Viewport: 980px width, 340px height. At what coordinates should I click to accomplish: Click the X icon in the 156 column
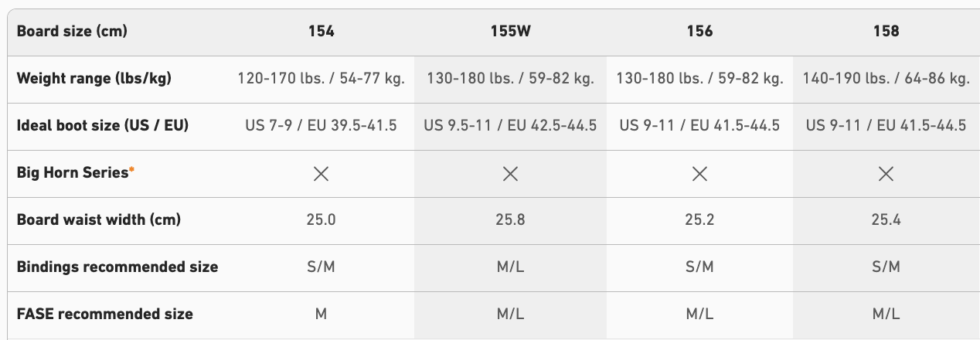pyautogui.click(x=699, y=174)
